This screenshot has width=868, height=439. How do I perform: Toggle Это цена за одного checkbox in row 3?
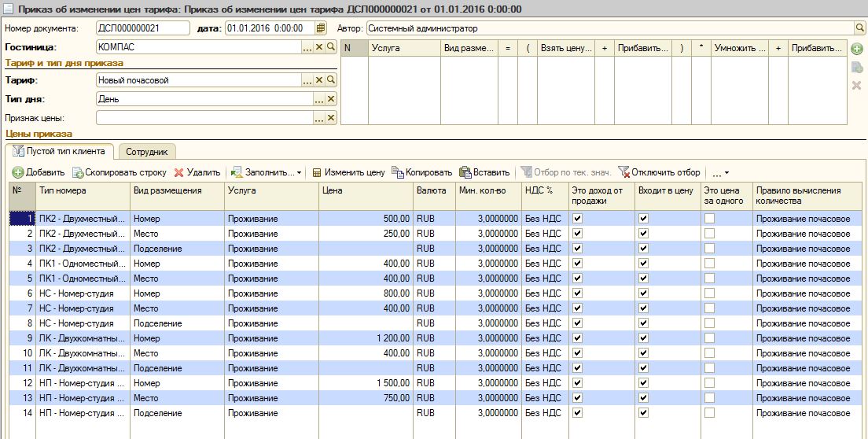(709, 248)
